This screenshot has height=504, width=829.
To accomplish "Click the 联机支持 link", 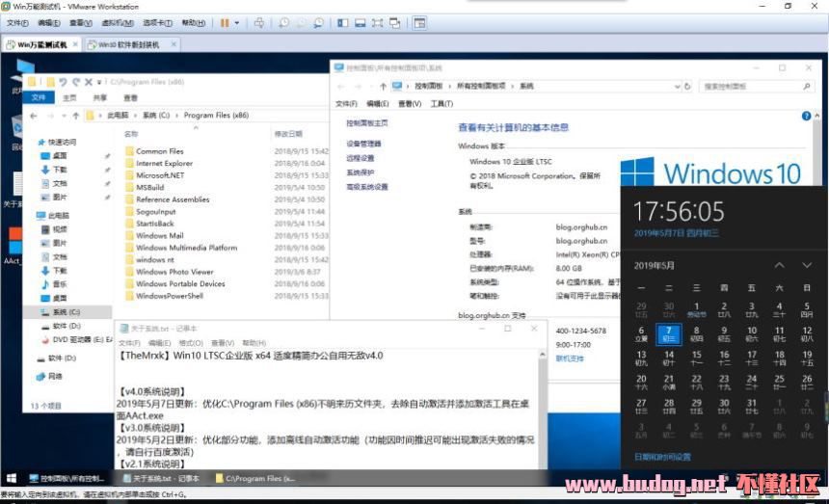I will click(x=570, y=358).
